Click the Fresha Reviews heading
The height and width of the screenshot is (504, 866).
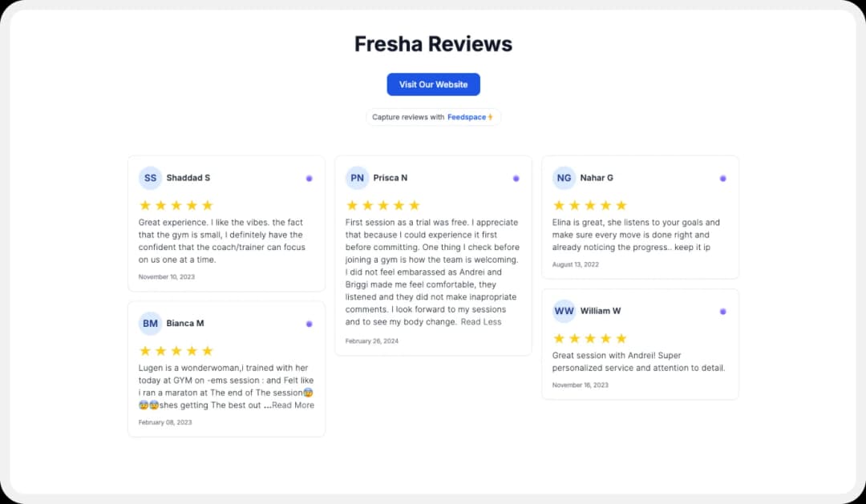(433, 44)
